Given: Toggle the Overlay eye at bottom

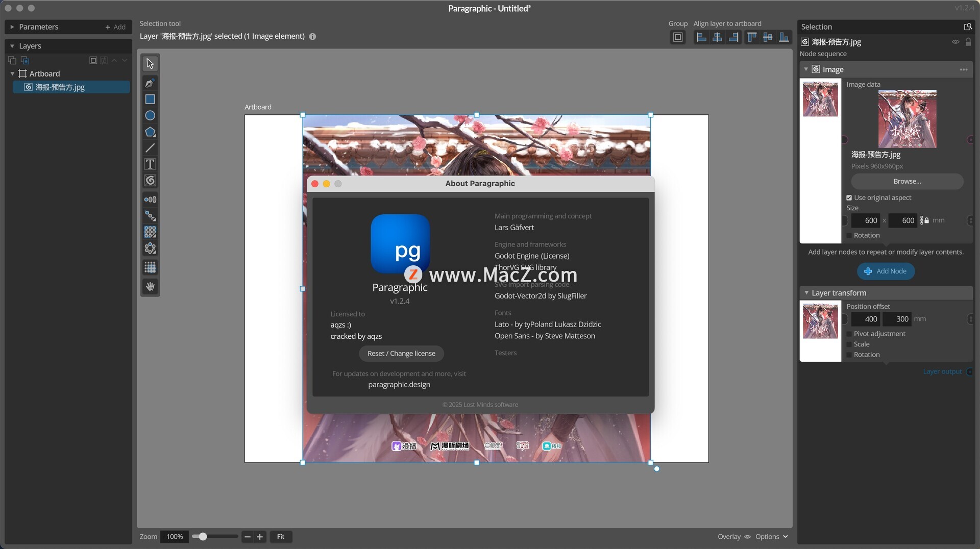Looking at the screenshot, I should point(747,537).
